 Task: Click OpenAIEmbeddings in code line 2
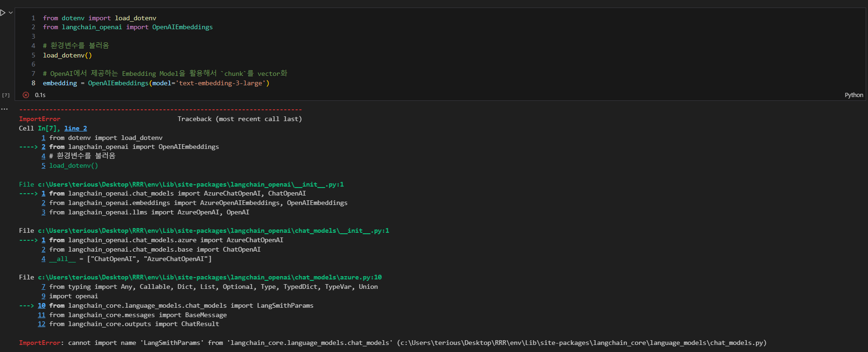[182, 27]
